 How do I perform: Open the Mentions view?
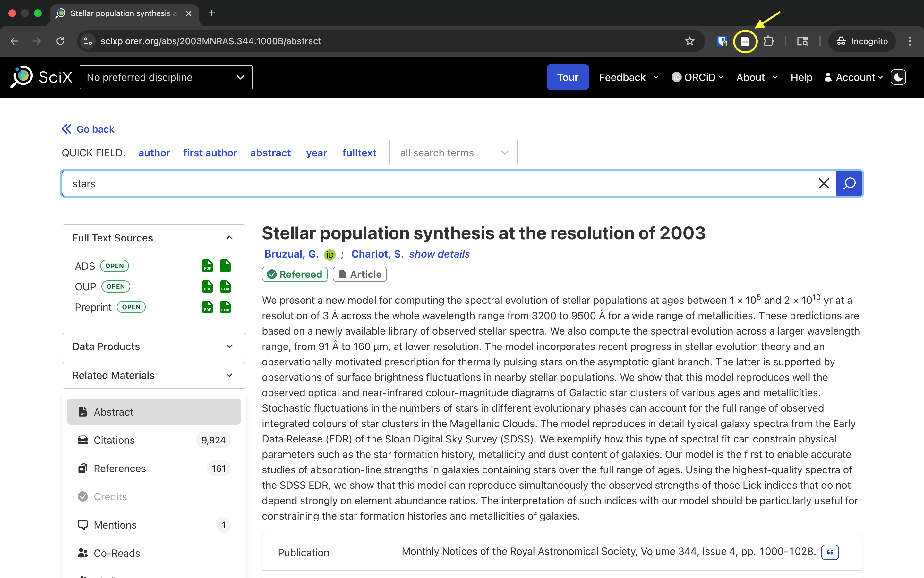tap(154, 525)
